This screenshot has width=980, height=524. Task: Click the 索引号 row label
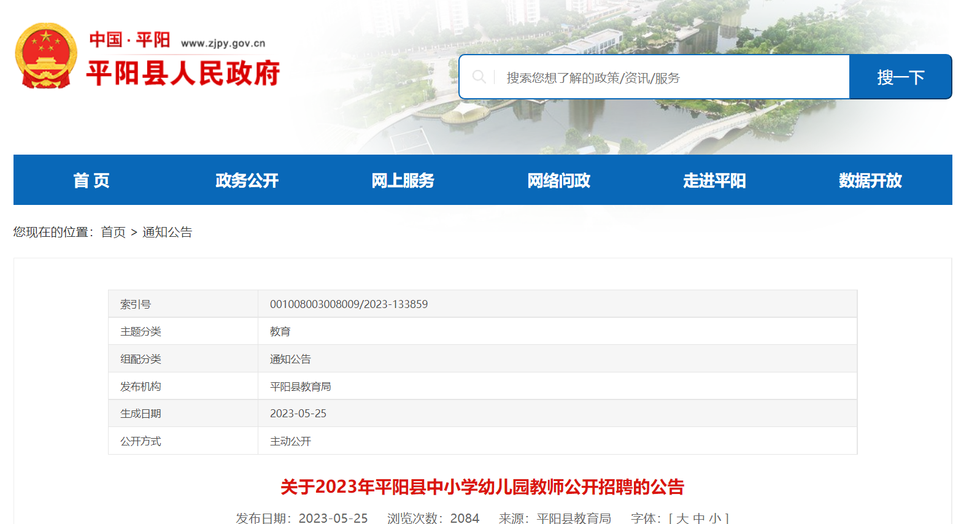[x=136, y=304]
